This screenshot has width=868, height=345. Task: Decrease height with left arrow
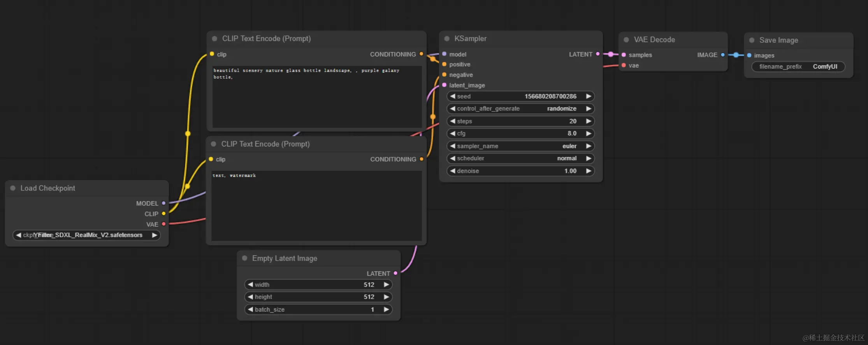pyautogui.click(x=250, y=297)
